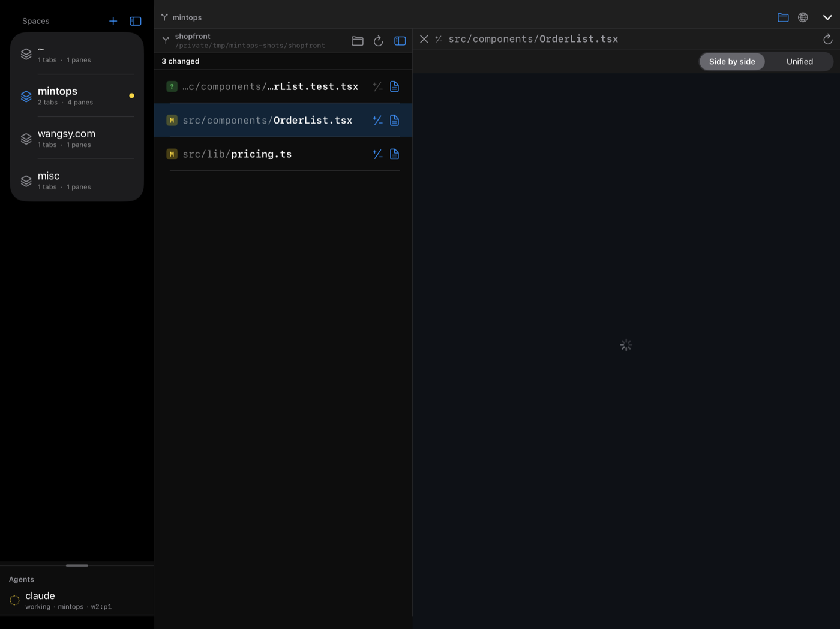Open the blue folder icon in header
Screen dimensions: 840x629
point(783,17)
